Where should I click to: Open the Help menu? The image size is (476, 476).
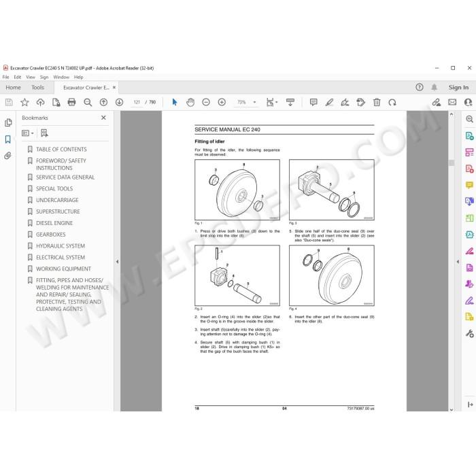tap(79, 77)
